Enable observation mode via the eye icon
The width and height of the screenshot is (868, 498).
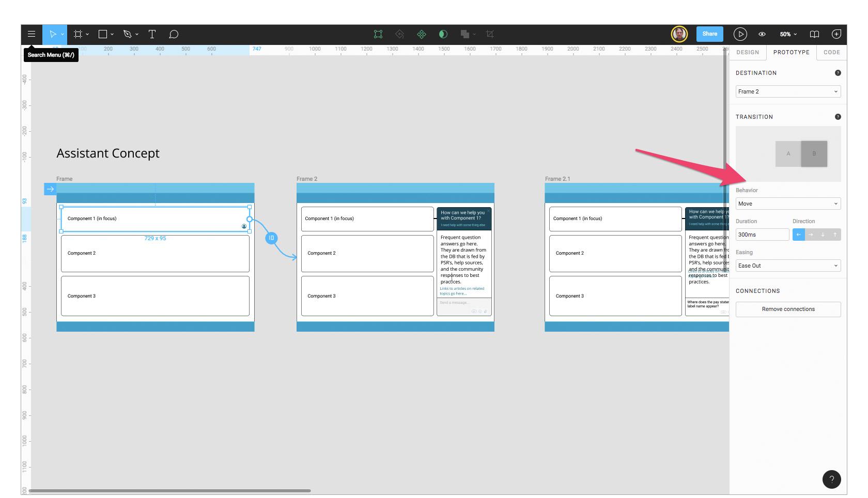point(762,34)
